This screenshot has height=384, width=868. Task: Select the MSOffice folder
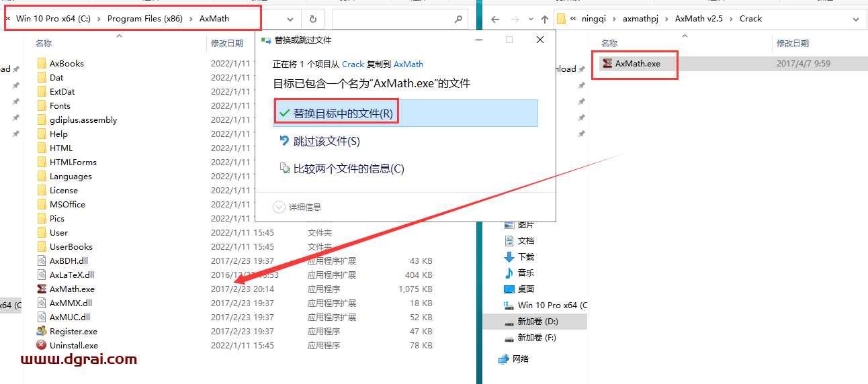(x=67, y=204)
